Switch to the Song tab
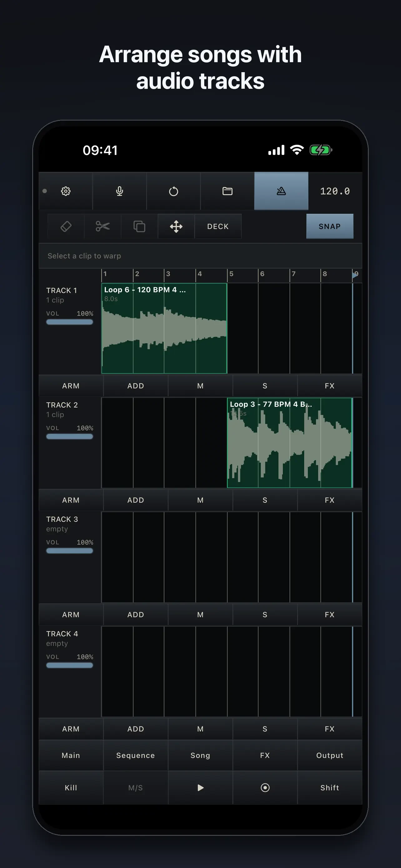Image resolution: width=401 pixels, height=868 pixels. point(200,756)
